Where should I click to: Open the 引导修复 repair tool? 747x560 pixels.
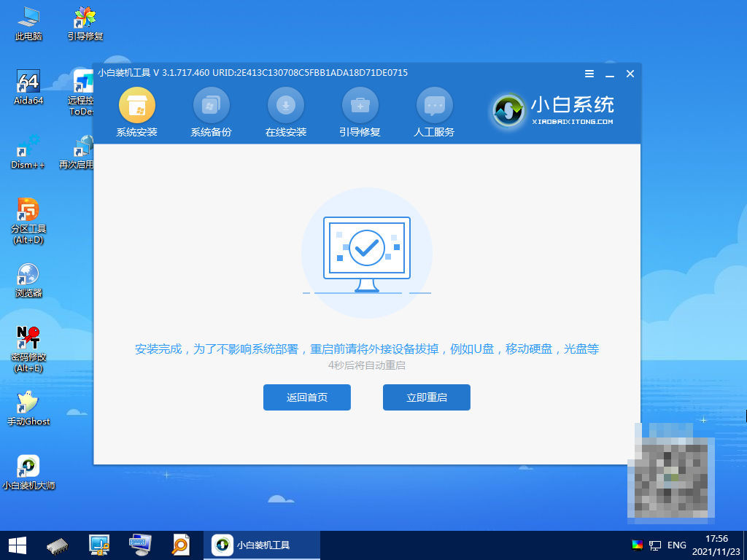[x=360, y=111]
